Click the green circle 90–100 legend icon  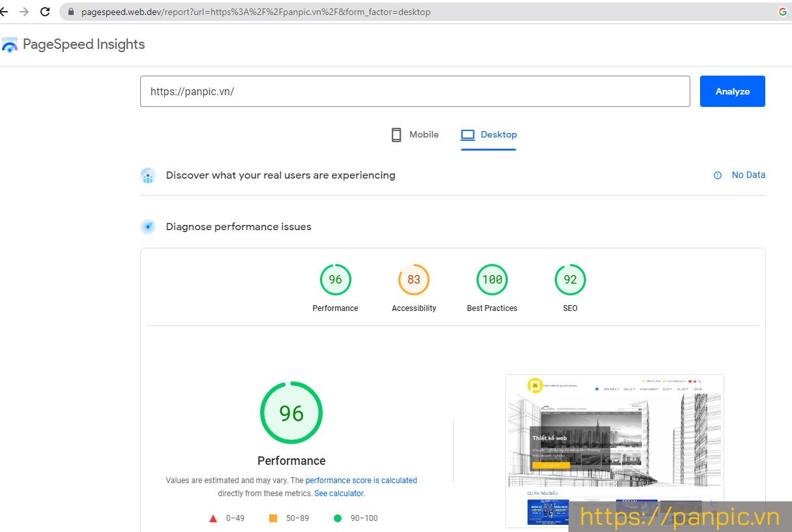[x=338, y=518]
